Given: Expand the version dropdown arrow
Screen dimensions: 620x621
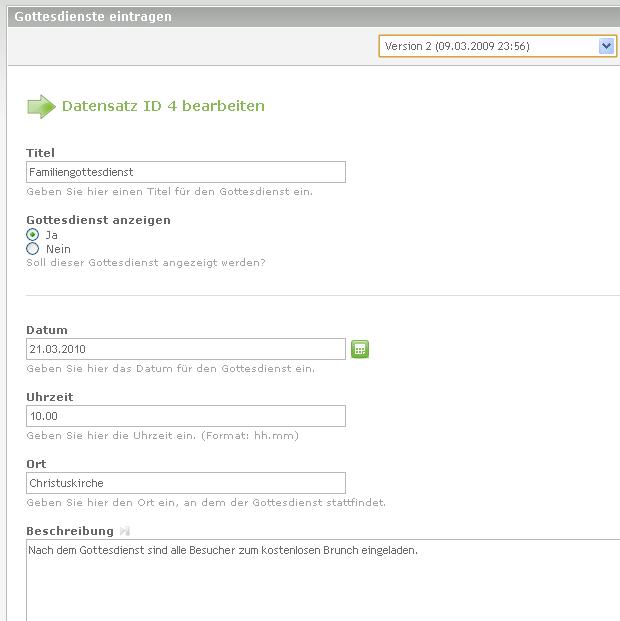Looking at the screenshot, I should [x=606, y=46].
